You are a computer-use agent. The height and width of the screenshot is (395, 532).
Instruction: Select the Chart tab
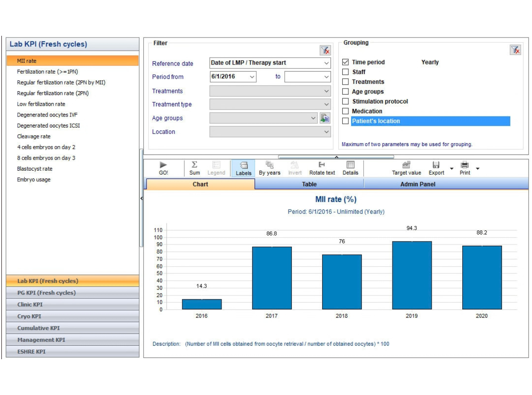200,184
